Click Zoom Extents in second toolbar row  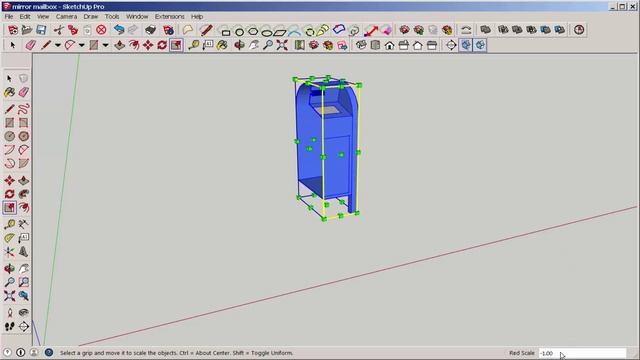[282, 45]
